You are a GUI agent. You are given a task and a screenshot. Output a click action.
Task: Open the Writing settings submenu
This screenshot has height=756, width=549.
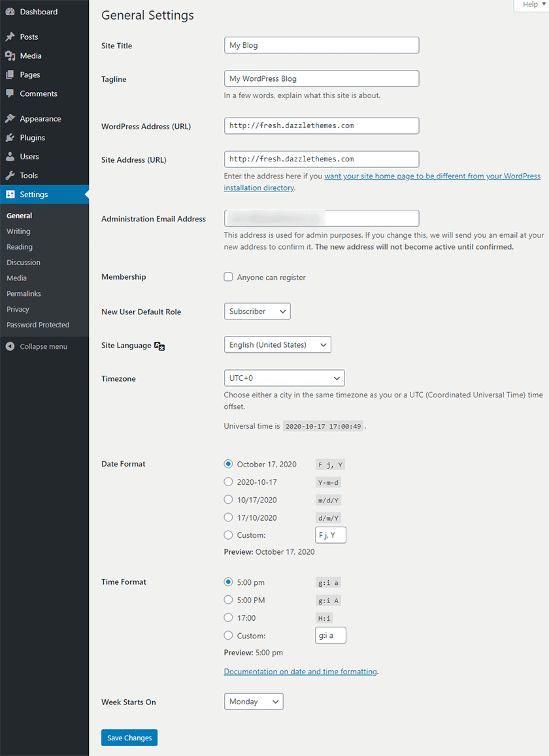18,231
